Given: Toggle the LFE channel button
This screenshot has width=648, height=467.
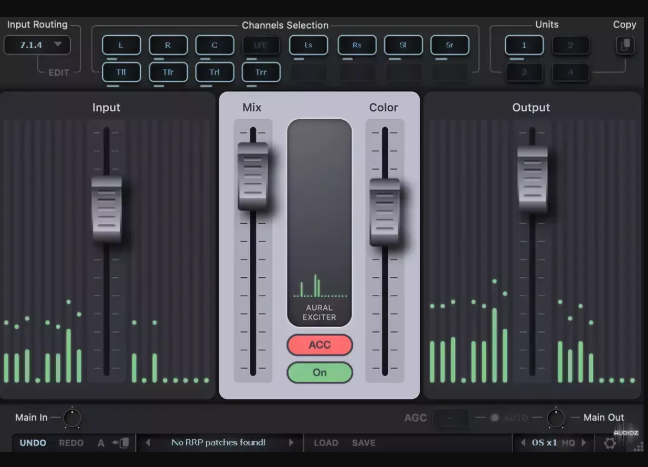Looking at the screenshot, I should pos(261,45).
